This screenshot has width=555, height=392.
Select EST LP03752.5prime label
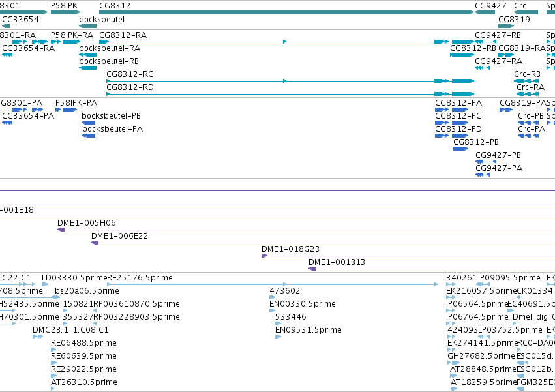(x=510, y=331)
